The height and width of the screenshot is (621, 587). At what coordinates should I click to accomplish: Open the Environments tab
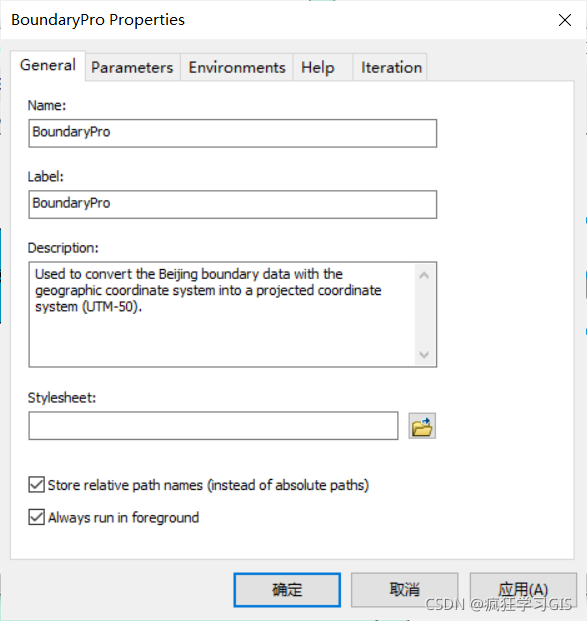tap(237, 67)
